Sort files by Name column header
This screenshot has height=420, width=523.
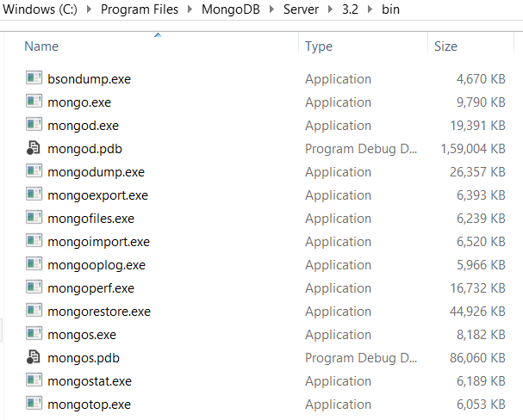pos(41,46)
